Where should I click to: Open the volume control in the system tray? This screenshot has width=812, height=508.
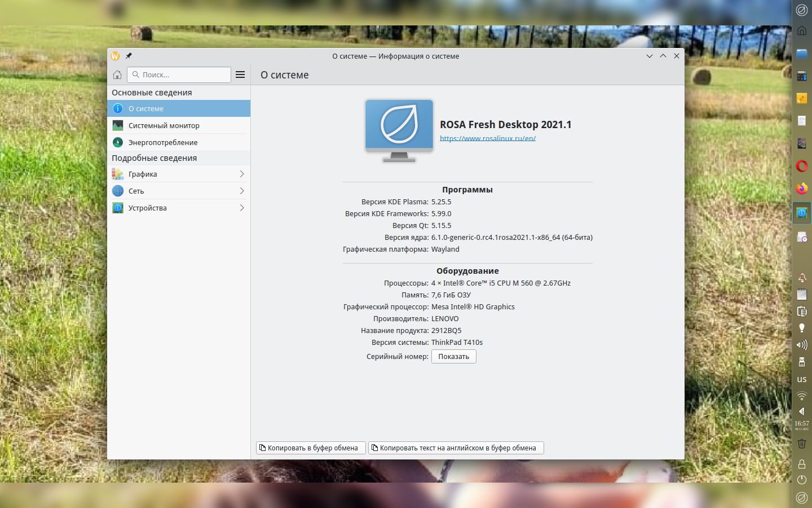pyautogui.click(x=801, y=345)
